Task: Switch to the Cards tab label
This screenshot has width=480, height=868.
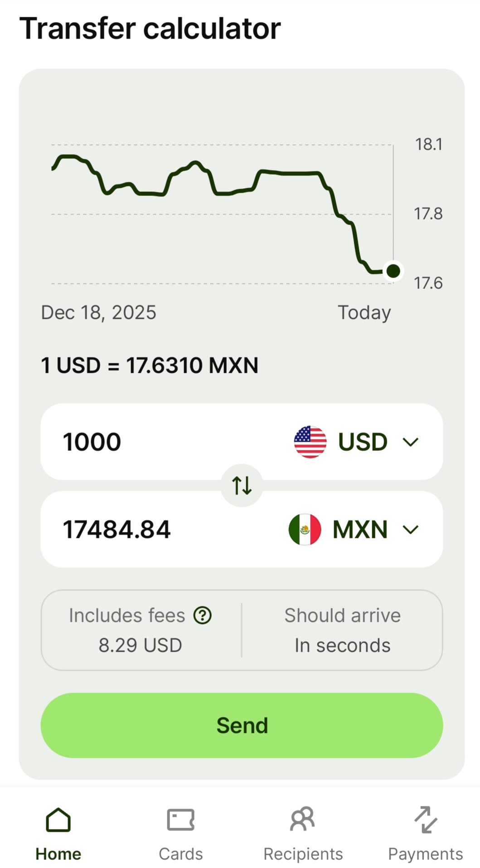Action: 180,854
